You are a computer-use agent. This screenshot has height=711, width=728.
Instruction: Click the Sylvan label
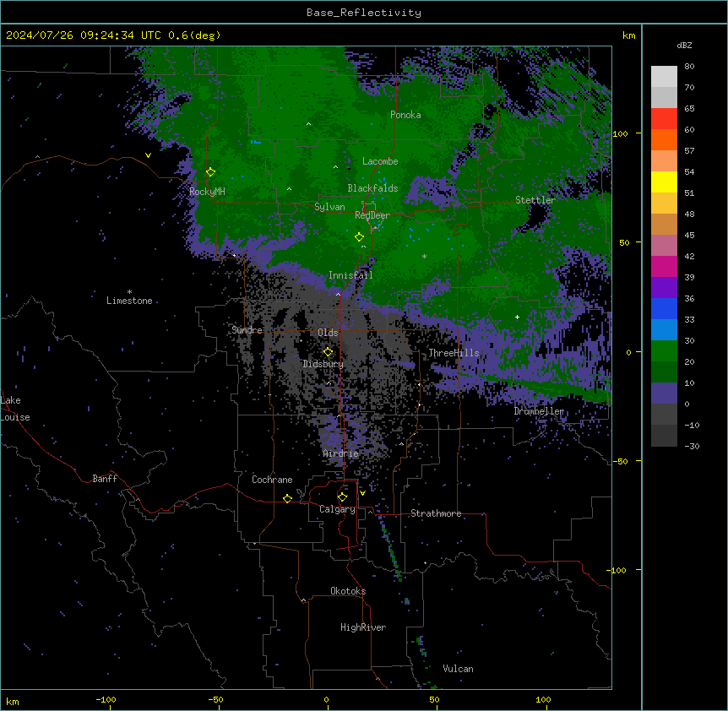tap(329, 207)
